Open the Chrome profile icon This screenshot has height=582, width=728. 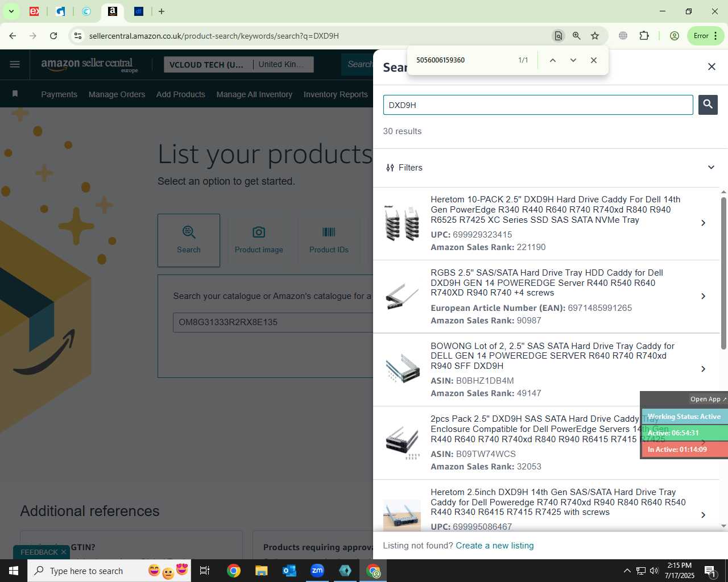point(675,36)
